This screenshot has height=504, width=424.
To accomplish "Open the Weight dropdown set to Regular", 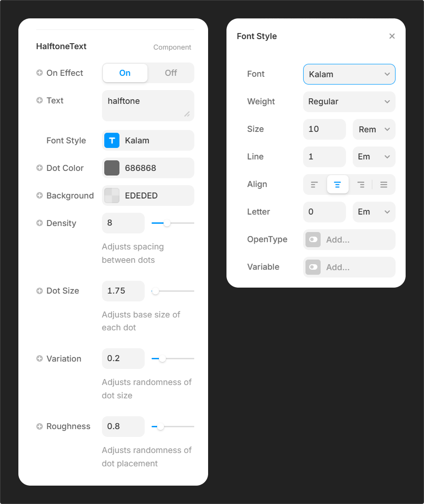I will [x=349, y=102].
